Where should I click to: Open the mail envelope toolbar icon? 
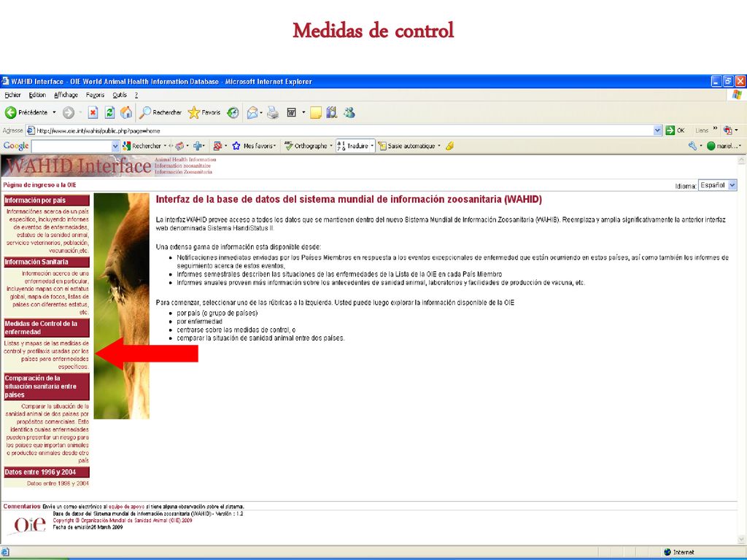(252, 113)
